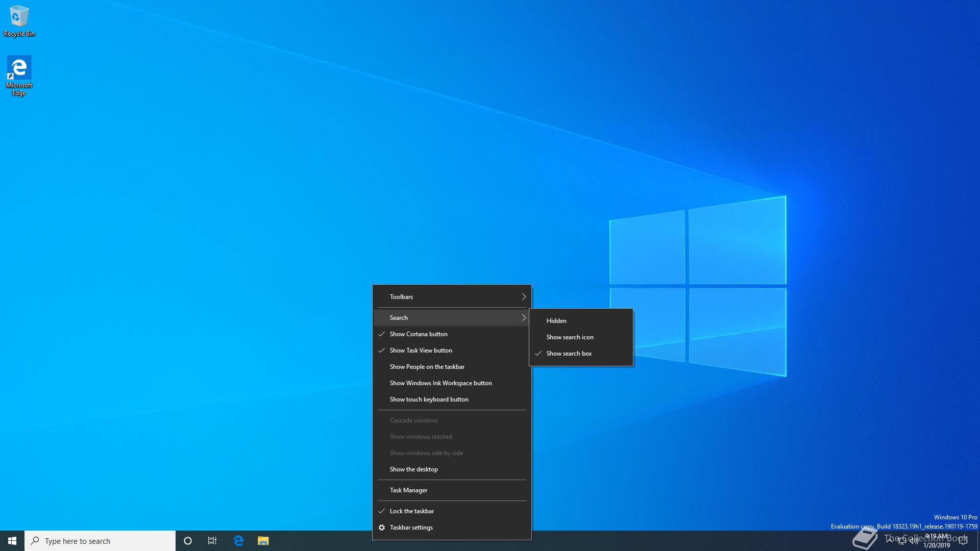Viewport: 980px width, 551px height.
Task: Open File Explorer from the taskbar
Action: point(263,541)
